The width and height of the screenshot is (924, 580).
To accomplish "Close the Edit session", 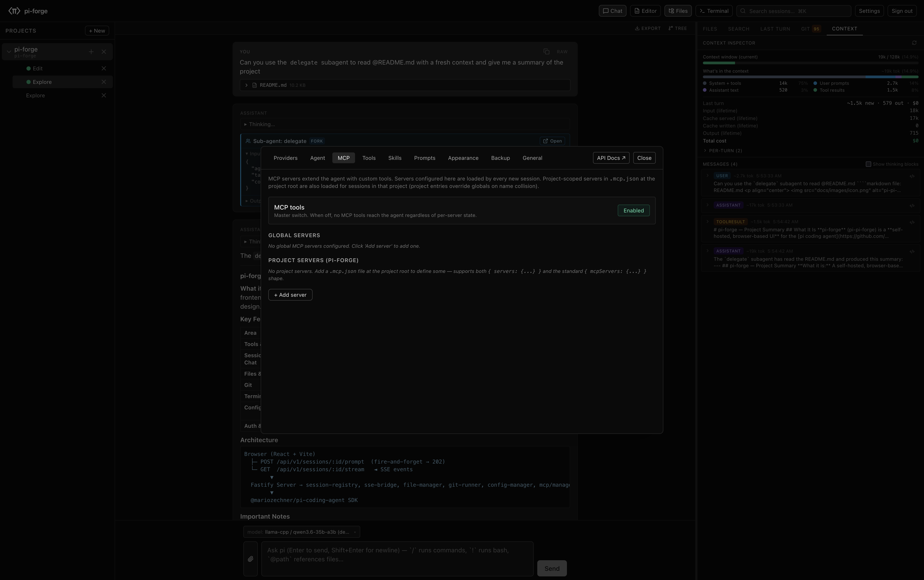I will [x=104, y=68].
